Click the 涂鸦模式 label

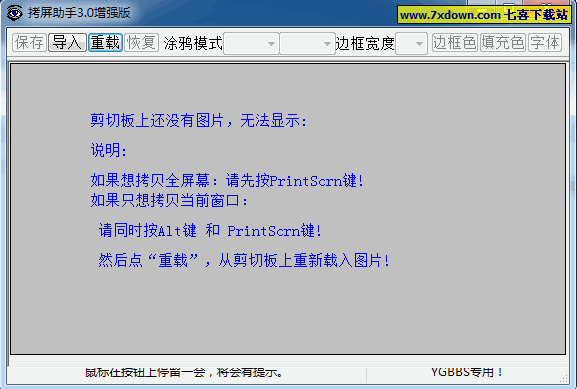[x=193, y=43]
